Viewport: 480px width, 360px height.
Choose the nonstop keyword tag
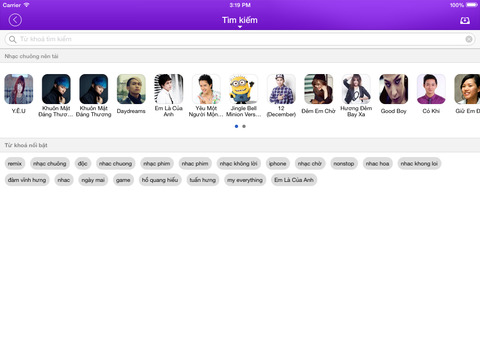coord(344,163)
